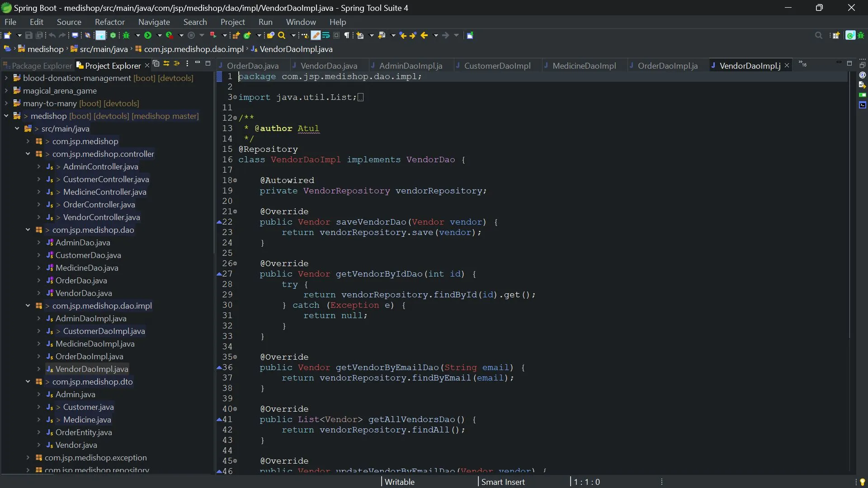Show hidden editor tabs list (16)
Screen dimensions: 868x488
802,64
